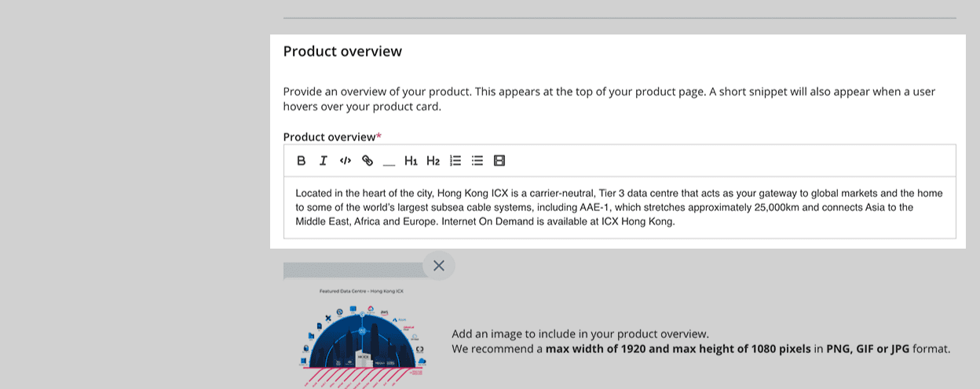Click the embed video film icon
This screenshot has height=389, width=980.
coord(499,161)
